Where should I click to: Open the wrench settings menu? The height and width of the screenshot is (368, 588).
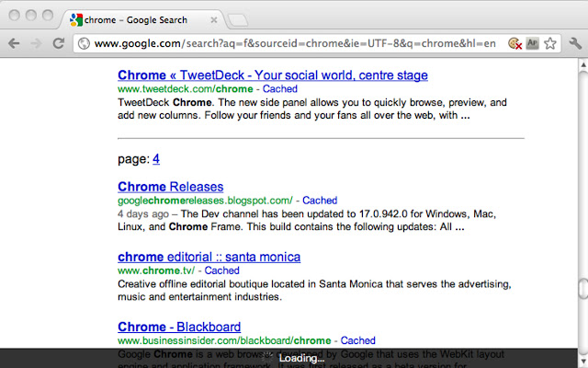click(575, 42)
